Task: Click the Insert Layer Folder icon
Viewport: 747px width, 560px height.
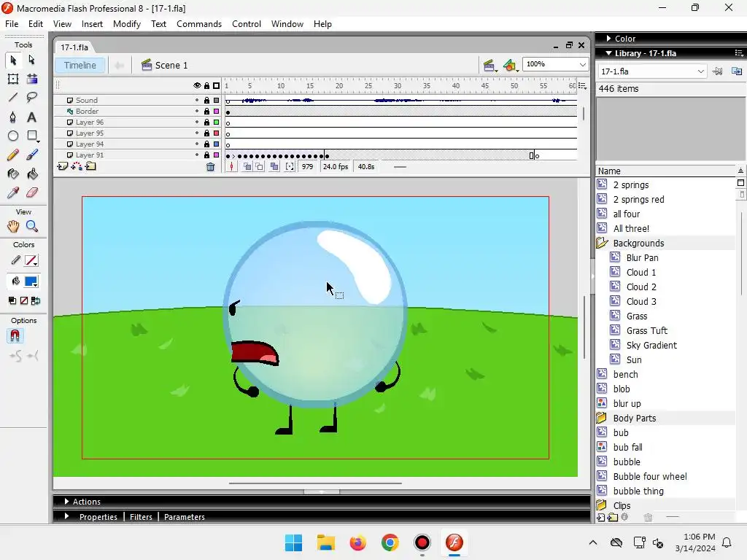Action: pyautogui.click(x=90, y=166)
